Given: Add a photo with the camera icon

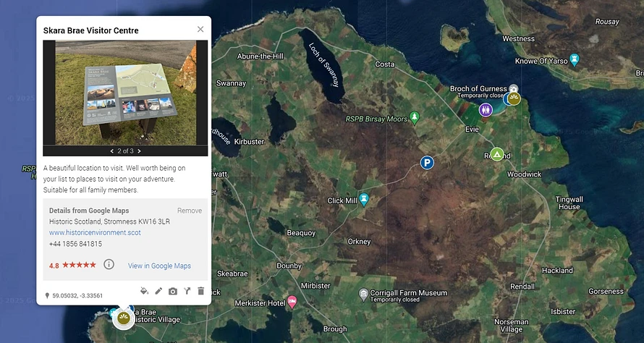Looking at the screenshot, I should point(173,291).
